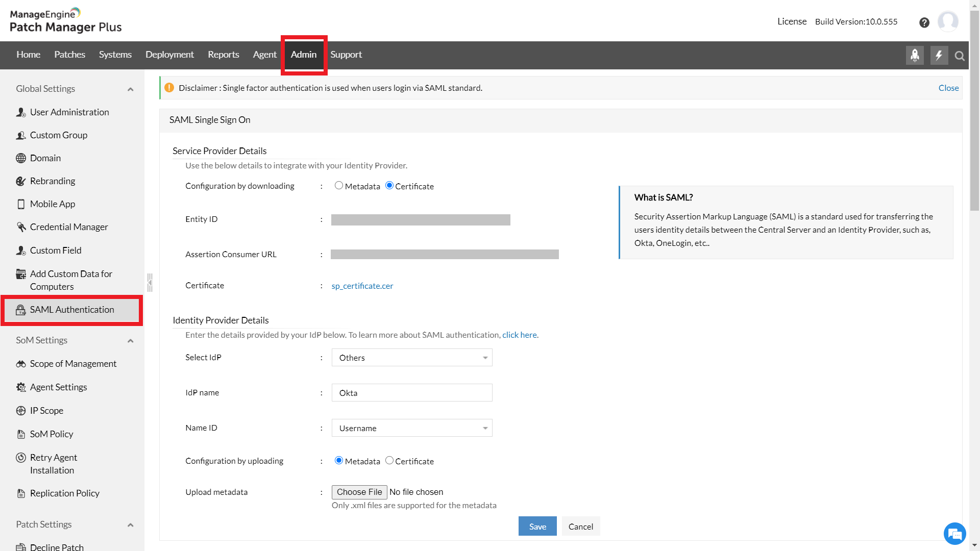
Task: Click the Rebranding icon in sidebar
Action: click(x=21, y=181)
